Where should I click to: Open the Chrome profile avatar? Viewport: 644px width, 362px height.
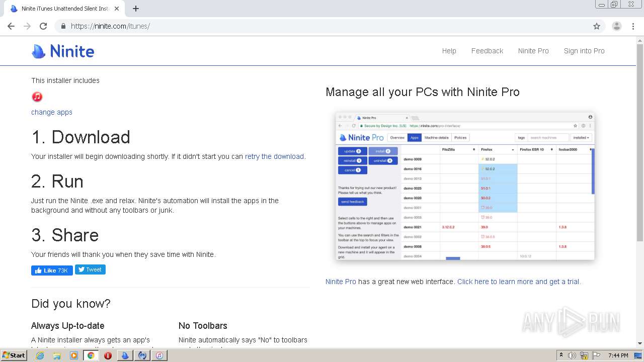[616, 26]
